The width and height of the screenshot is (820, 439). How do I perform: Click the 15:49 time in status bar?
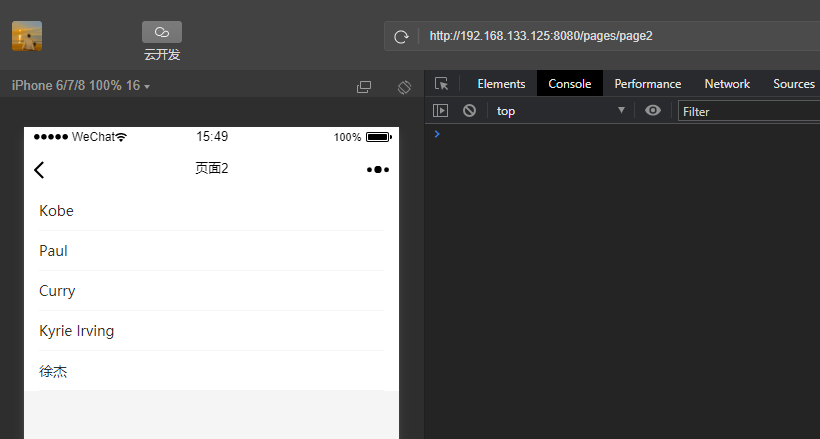212,137
